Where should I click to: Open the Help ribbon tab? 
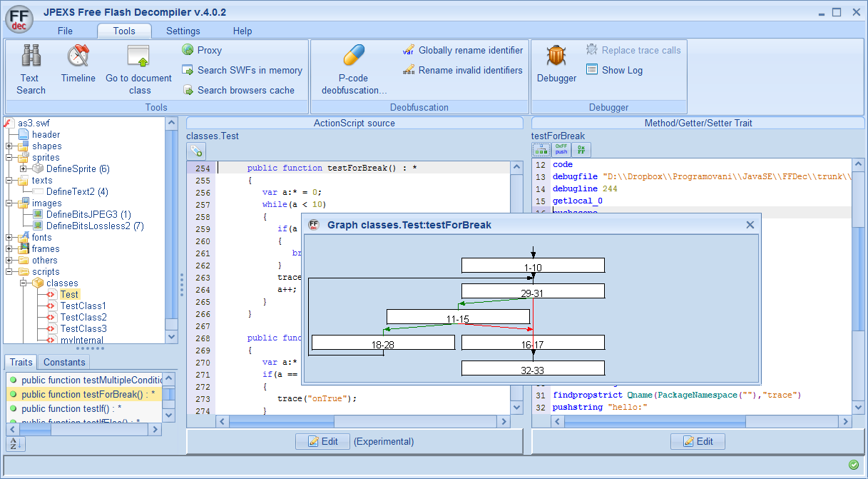click(242, 31)
